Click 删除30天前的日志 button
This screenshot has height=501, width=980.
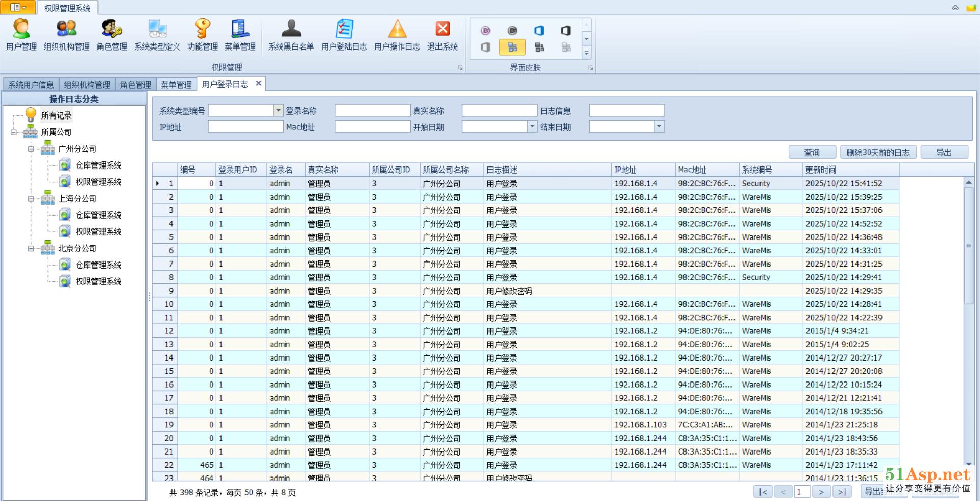(x=878, y=152)
